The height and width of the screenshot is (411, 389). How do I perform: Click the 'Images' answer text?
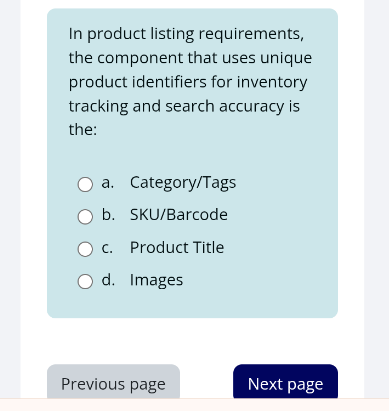point(156,280)
